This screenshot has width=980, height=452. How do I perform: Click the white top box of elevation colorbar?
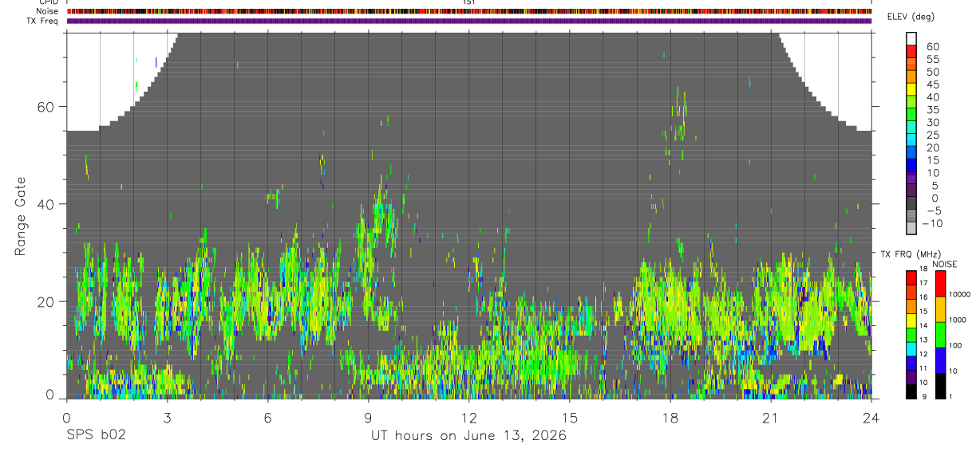pos(911,38)
